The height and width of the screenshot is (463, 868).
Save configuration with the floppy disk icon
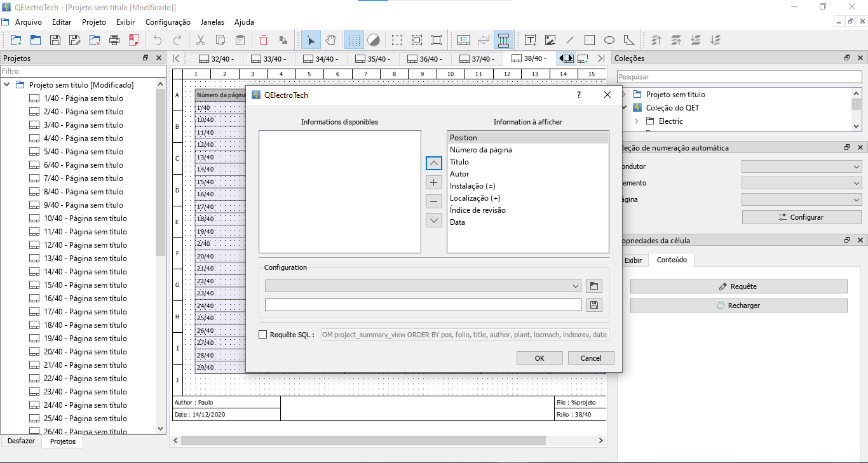pyautogui.click(x=593, y=305)
